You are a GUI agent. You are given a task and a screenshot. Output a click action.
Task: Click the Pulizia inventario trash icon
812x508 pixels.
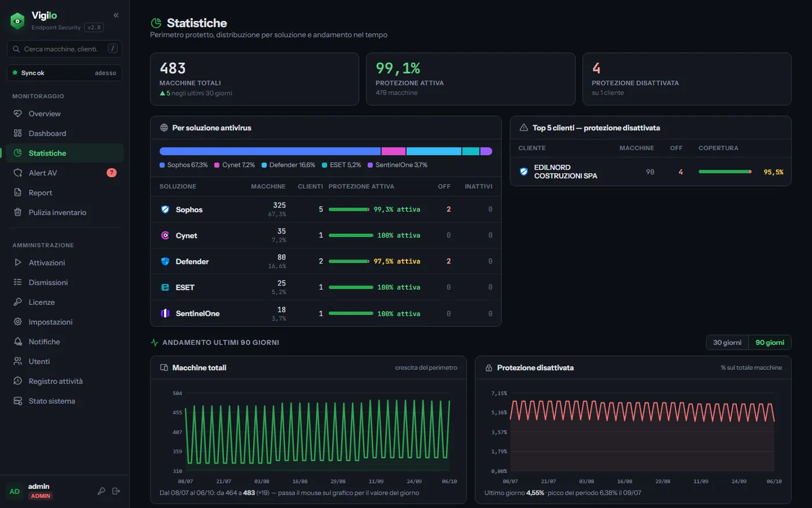pos(17,212)
